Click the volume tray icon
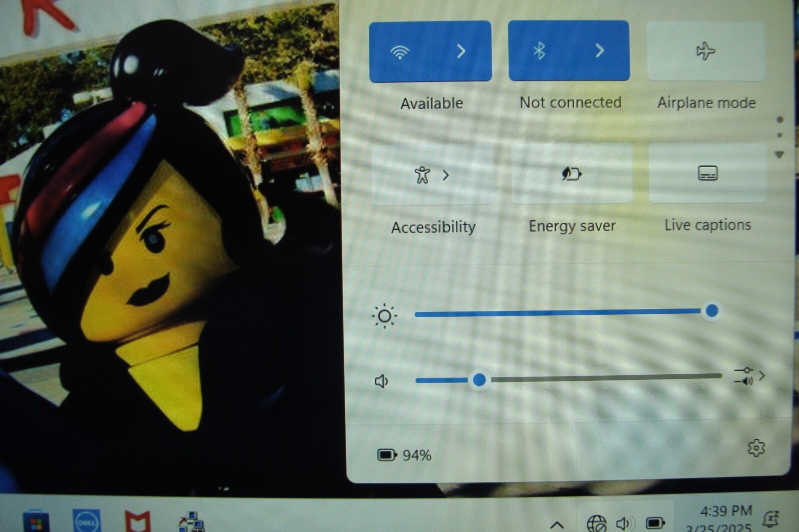Viewport: 799px width, 532px height. pos(625,524)
